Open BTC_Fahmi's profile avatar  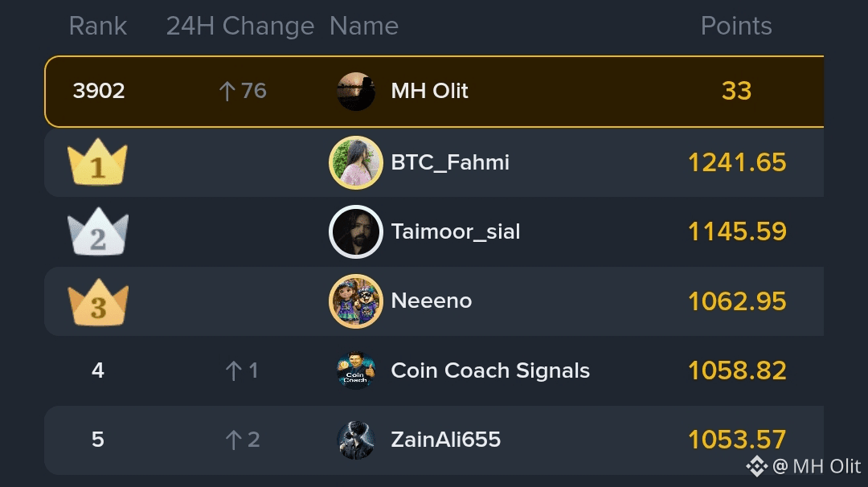click(x=356, y=162)
